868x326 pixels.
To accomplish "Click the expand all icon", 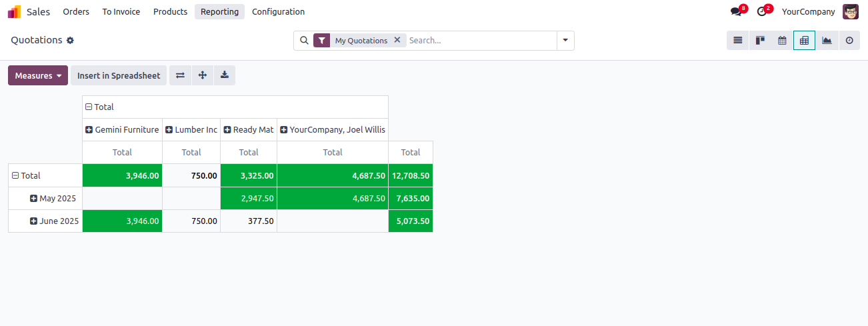I will pyautogui.click(x=203, y=75).
